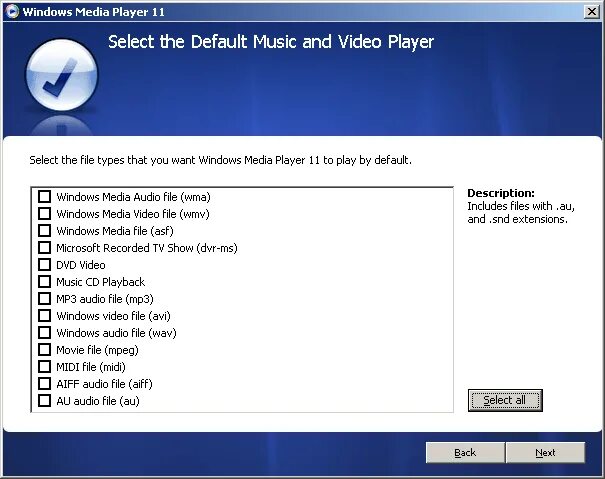Select the 'Windows Media Audio file (wma)' label
The height and width of the screenshot is (479, 605).
click(134, 197)
